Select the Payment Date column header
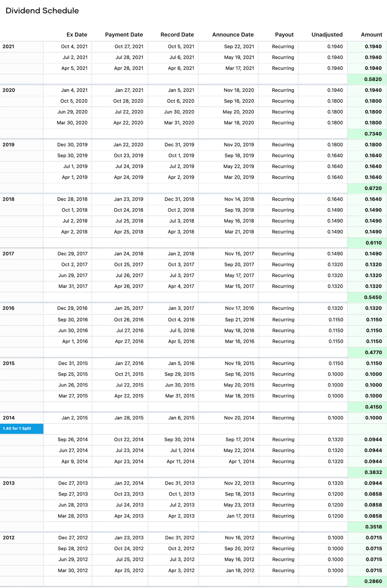Screen dimensions: 387x588 coord(124,35)
